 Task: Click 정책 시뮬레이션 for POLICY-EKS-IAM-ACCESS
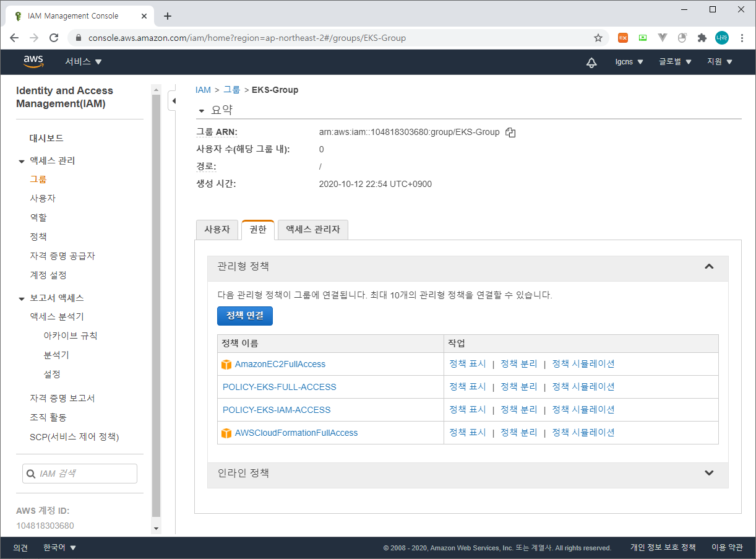(583, 410)
